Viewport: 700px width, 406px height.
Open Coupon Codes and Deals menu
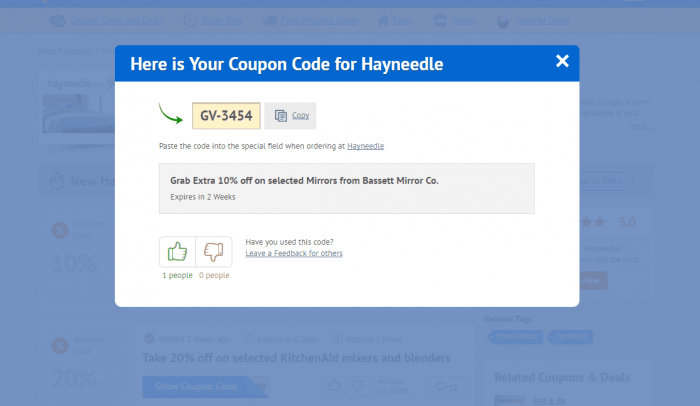117,21
